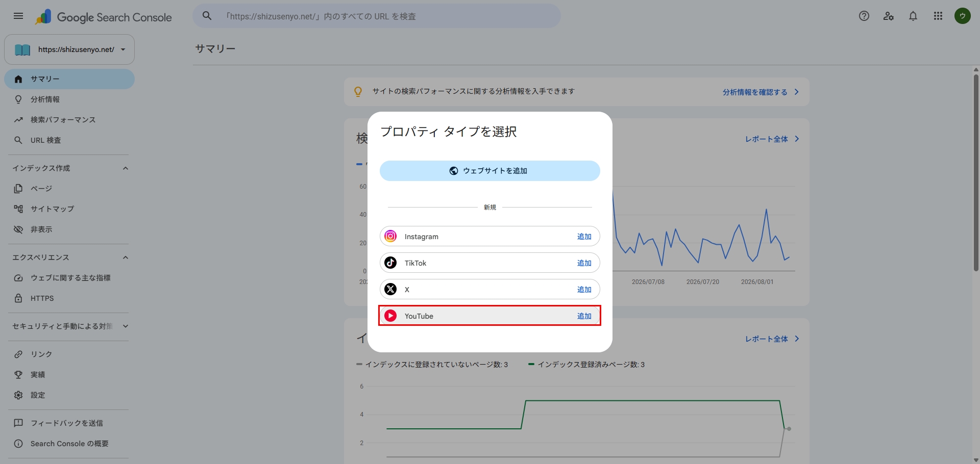980x464 pixels.
Task: Open the notifications bell
Action: point(913,16)
